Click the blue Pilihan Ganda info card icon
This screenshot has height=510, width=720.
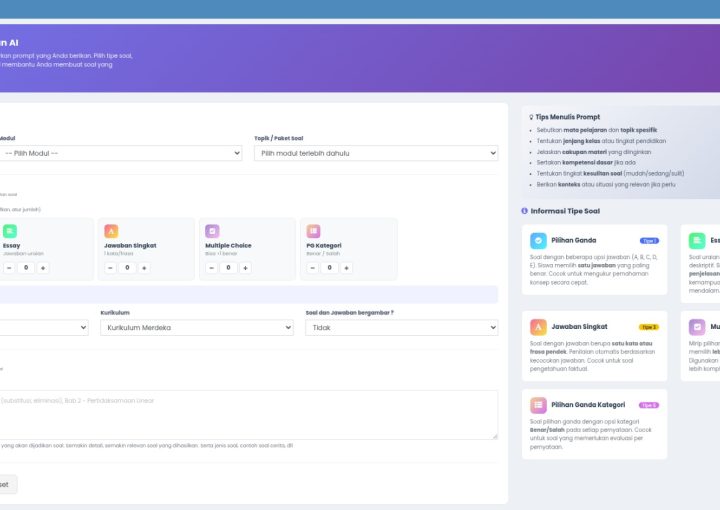[538, 240]
